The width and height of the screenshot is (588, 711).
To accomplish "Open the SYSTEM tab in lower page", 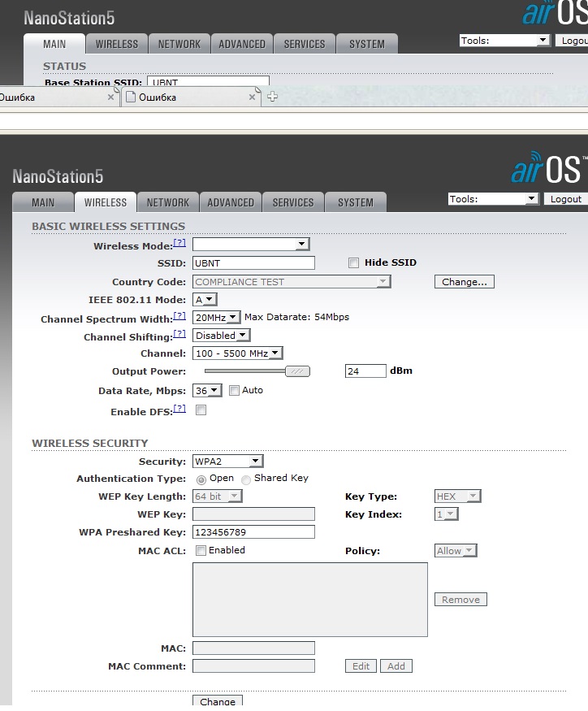I will coord(355,202).
